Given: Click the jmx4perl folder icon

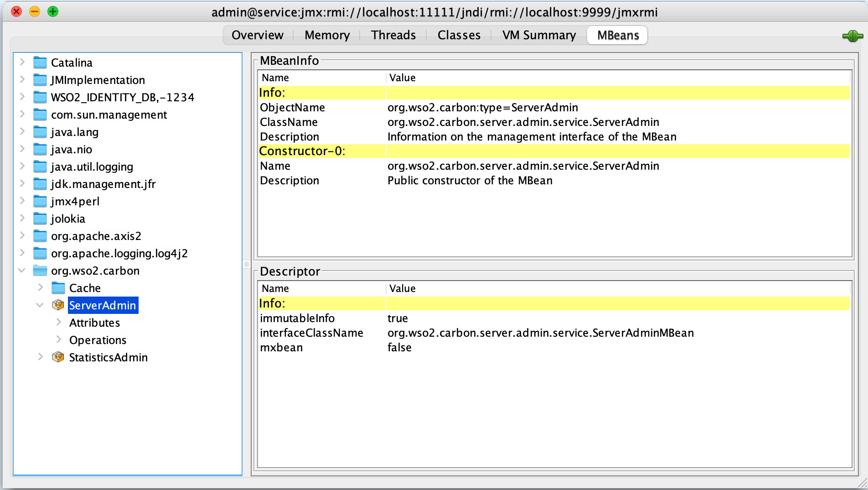Looking at the screenshot, I should 40,201.
